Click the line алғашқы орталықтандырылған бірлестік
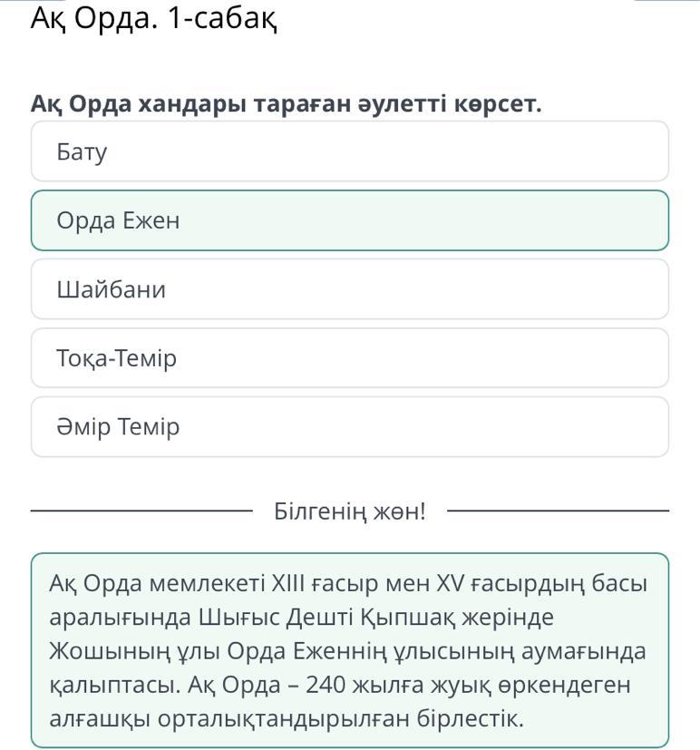 click(287, 718)
